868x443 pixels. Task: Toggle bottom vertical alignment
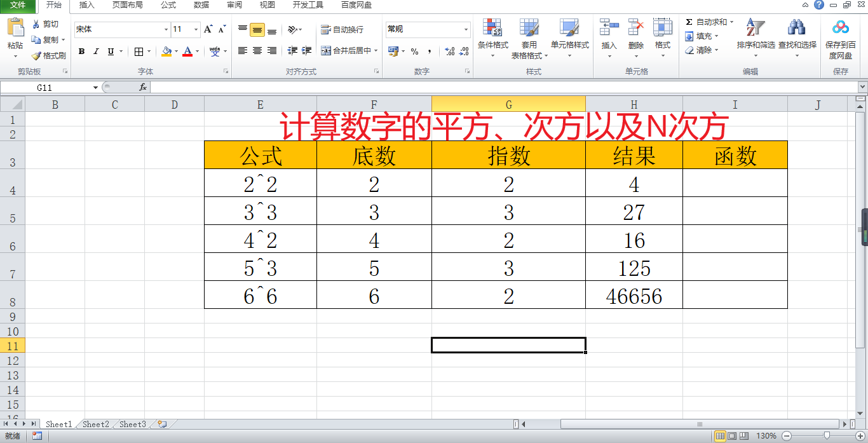(272, 29)
